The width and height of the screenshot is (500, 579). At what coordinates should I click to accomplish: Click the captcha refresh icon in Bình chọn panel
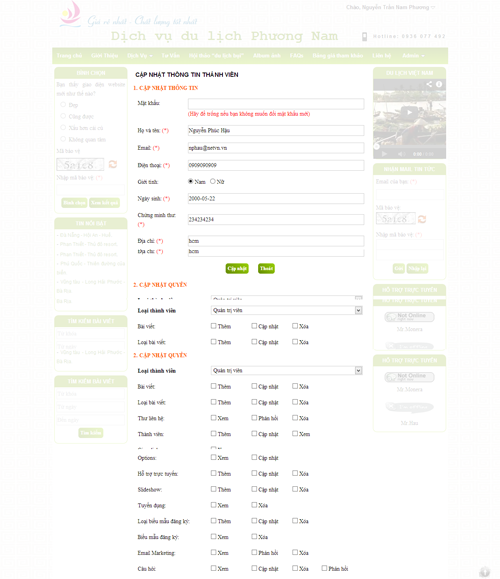click(x=113, y=164)
